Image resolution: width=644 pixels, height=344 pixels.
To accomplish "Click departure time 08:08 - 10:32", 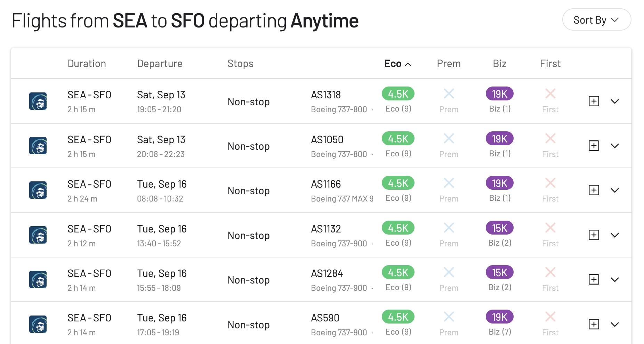I will click(x=160, y=199).
